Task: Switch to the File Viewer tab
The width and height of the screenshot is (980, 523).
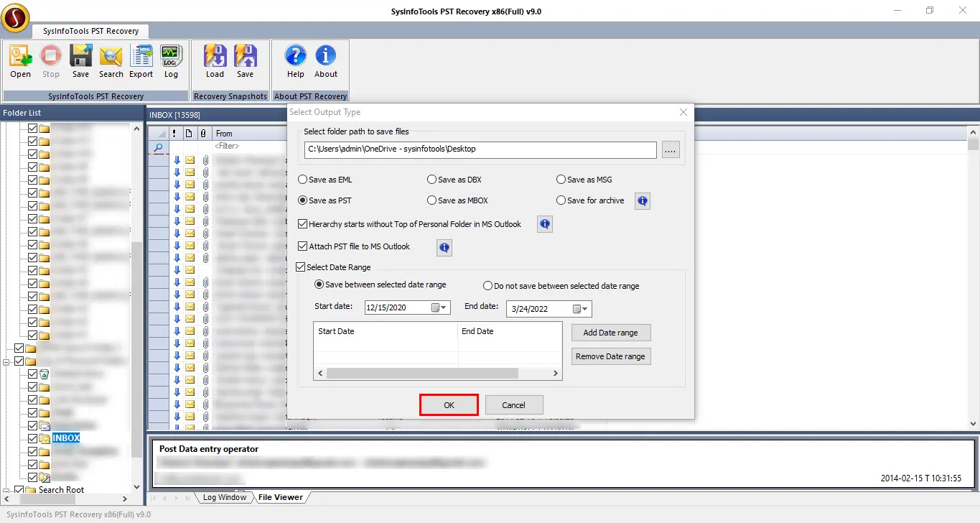Action: 280,497
